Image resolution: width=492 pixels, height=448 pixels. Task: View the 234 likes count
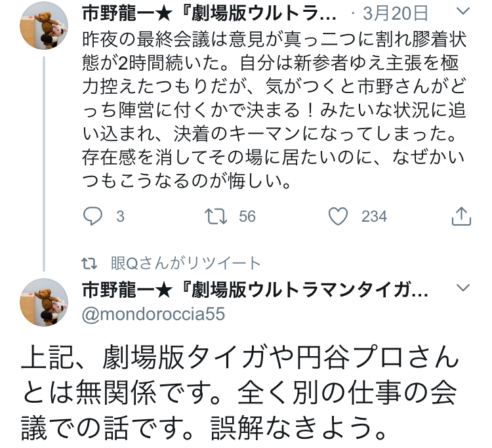pos(374,216)
